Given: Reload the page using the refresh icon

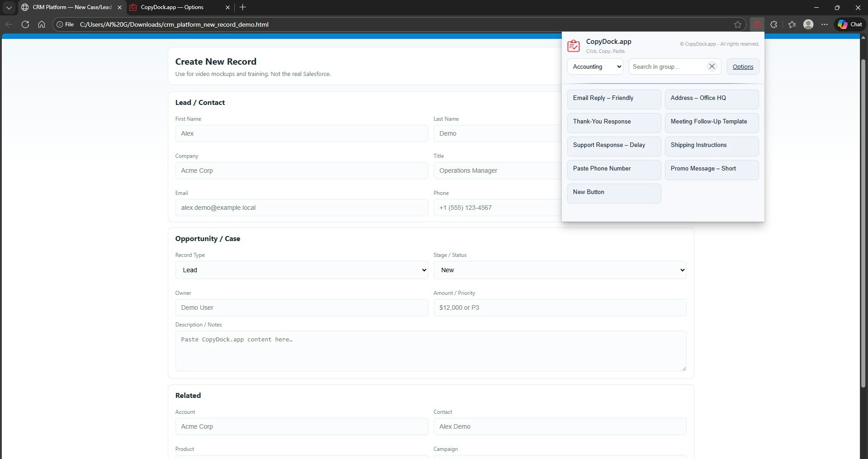Looking at the screenshot, I should 25,24.
